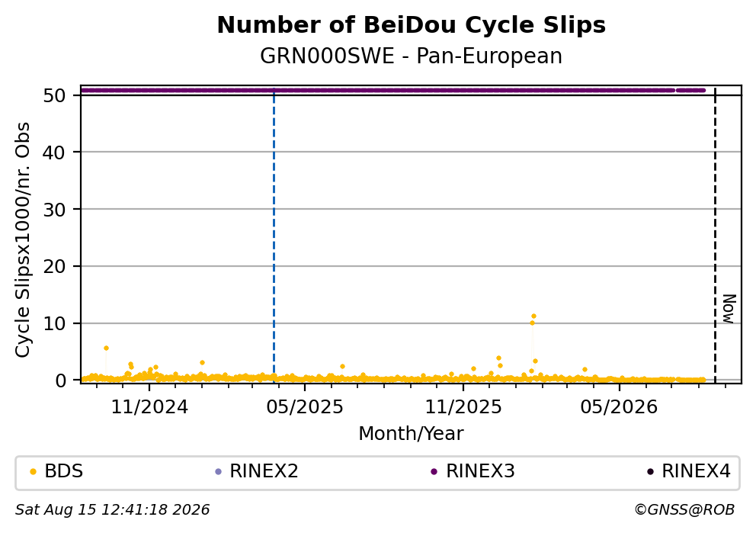Click the RINEX2 legend dot

218,472
